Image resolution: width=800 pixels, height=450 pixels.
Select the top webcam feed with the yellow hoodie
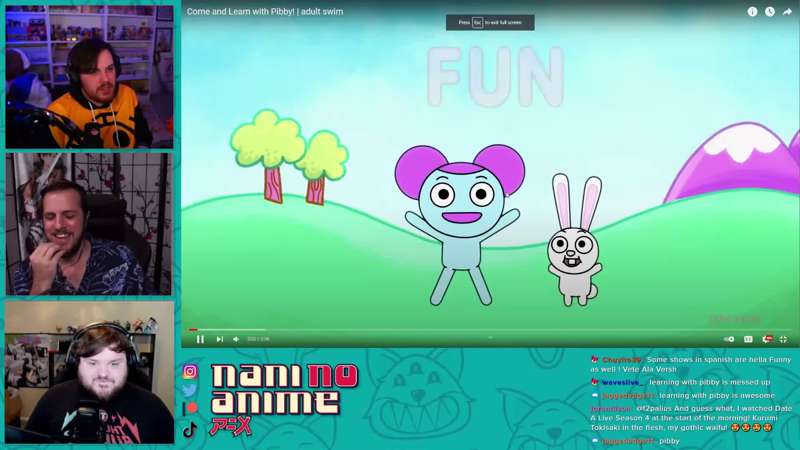pos(89,77)
